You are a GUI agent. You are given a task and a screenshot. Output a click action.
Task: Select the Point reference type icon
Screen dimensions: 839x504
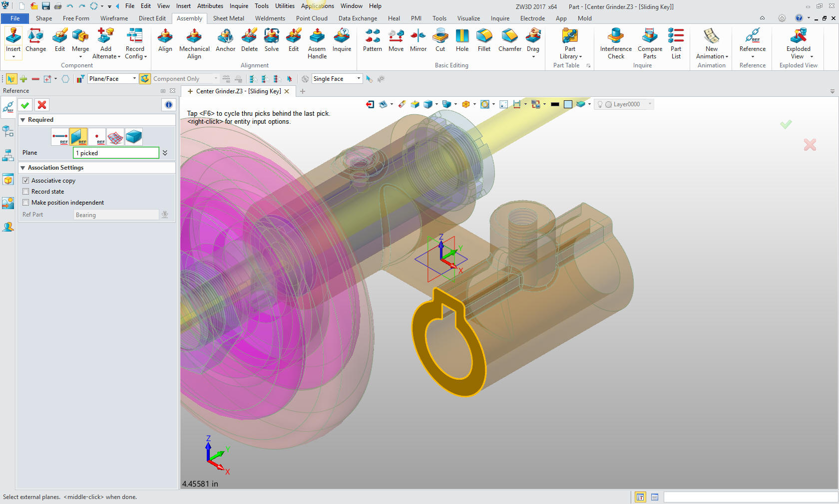point(97,136)
